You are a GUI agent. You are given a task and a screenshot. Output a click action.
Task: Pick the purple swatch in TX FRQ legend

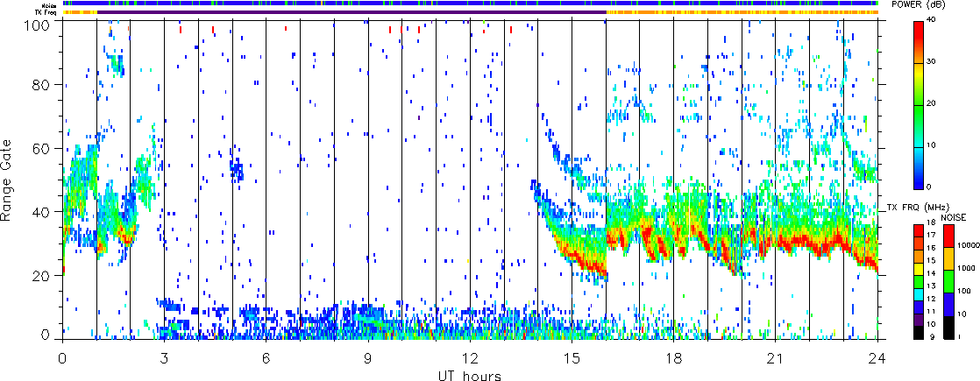click(919, 320)
